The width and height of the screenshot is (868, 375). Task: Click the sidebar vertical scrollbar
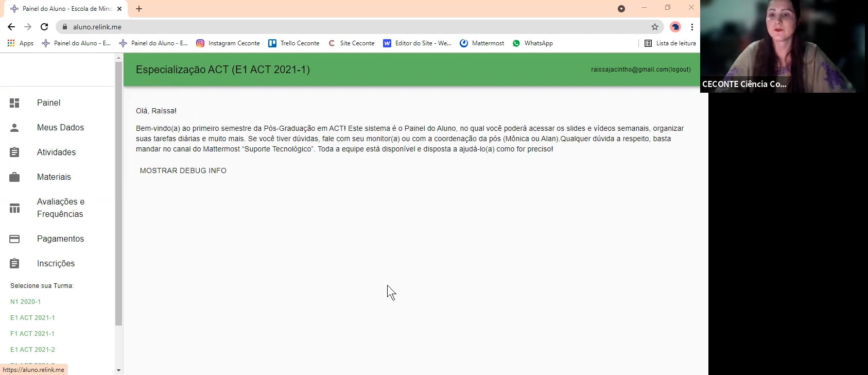tap(119, 193)
